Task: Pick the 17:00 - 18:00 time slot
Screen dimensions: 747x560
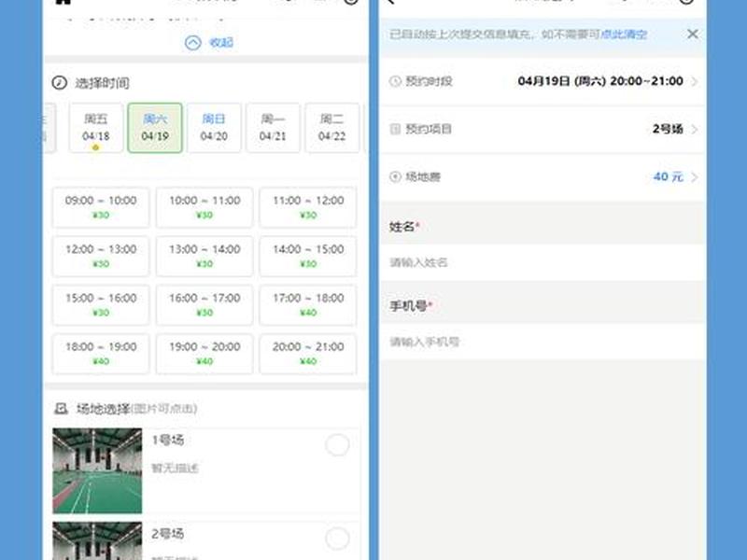Action: [308, 305]
